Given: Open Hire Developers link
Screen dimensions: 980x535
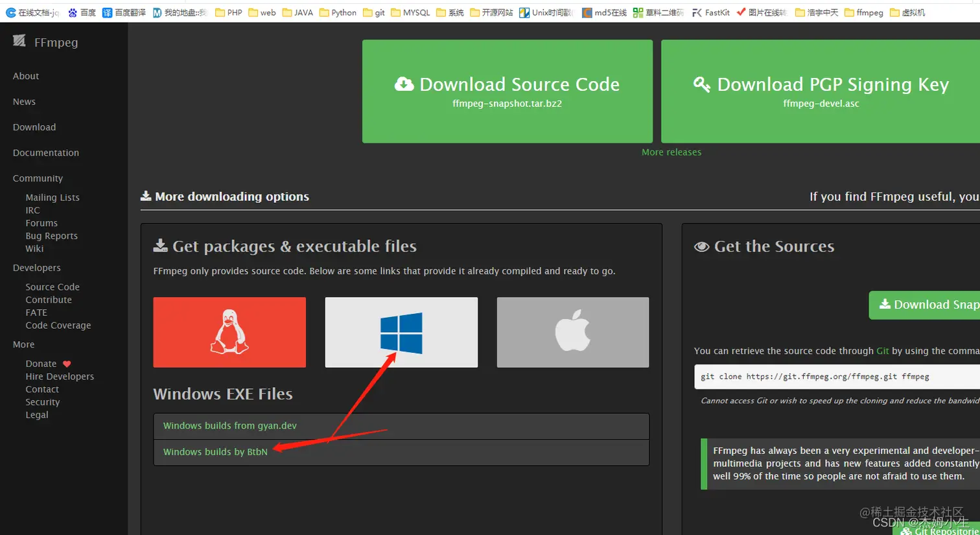Looking at the screenshot, I should (60, 376).
